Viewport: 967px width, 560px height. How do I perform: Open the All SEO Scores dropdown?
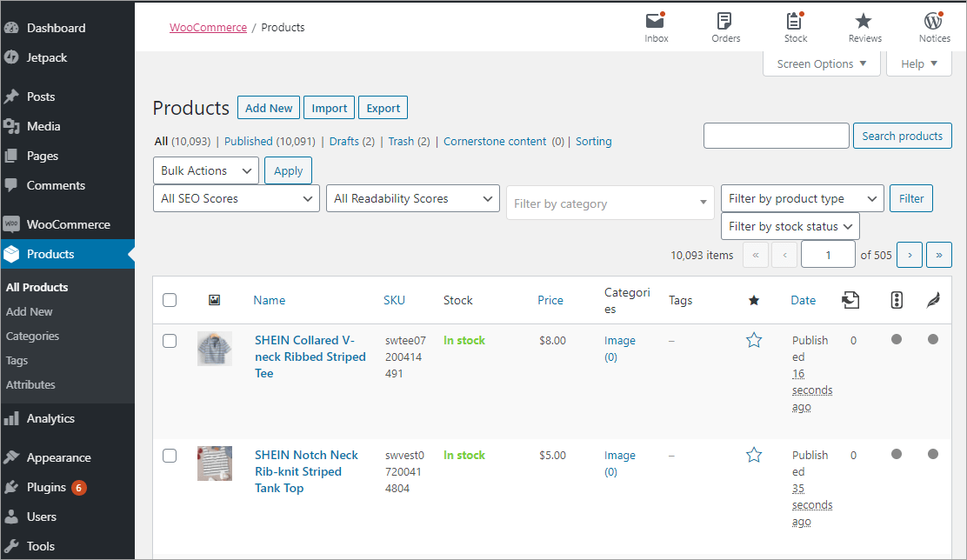pyautogui.click(x=237, y=198)
